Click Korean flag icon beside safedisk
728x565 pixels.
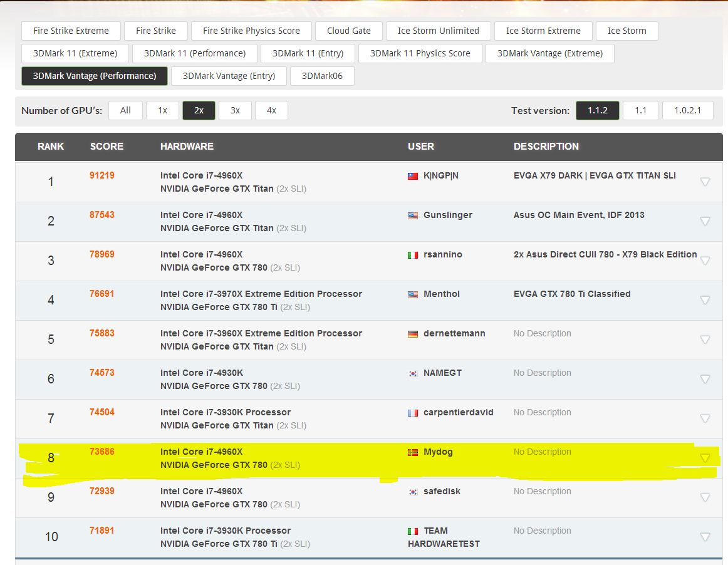point(412,492)
